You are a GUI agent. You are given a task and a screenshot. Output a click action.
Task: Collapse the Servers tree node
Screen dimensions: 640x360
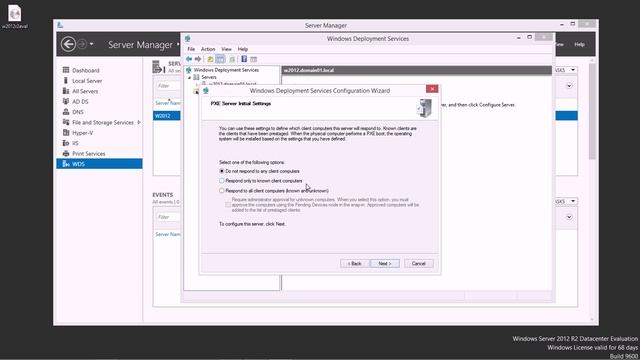click(189, 77)
